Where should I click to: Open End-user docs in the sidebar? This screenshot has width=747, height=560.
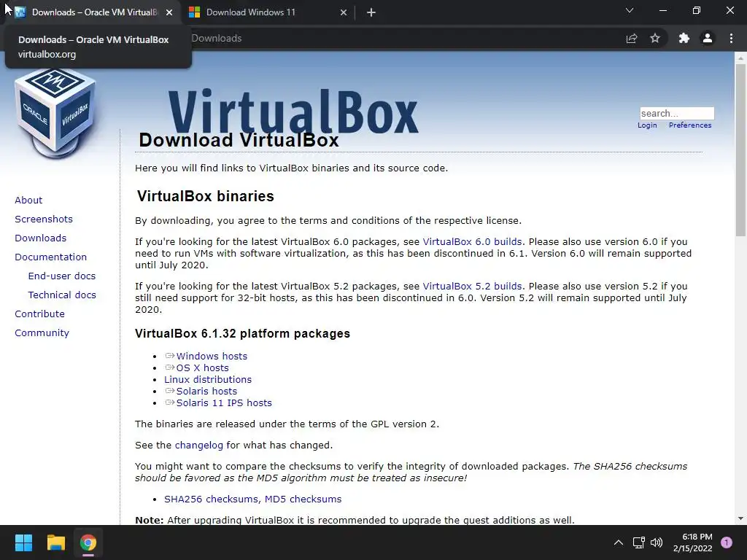(62, 276)
